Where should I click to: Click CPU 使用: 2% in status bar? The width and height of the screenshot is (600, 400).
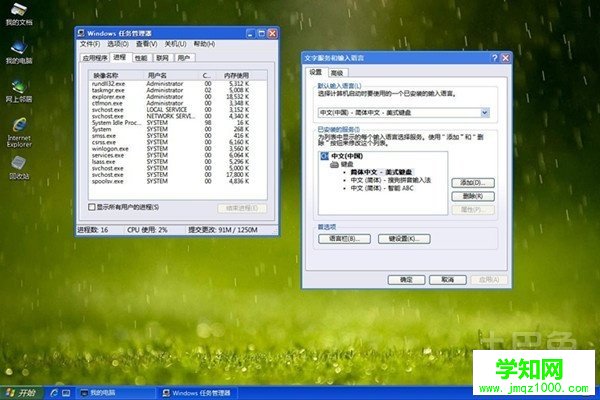(147, 230)
